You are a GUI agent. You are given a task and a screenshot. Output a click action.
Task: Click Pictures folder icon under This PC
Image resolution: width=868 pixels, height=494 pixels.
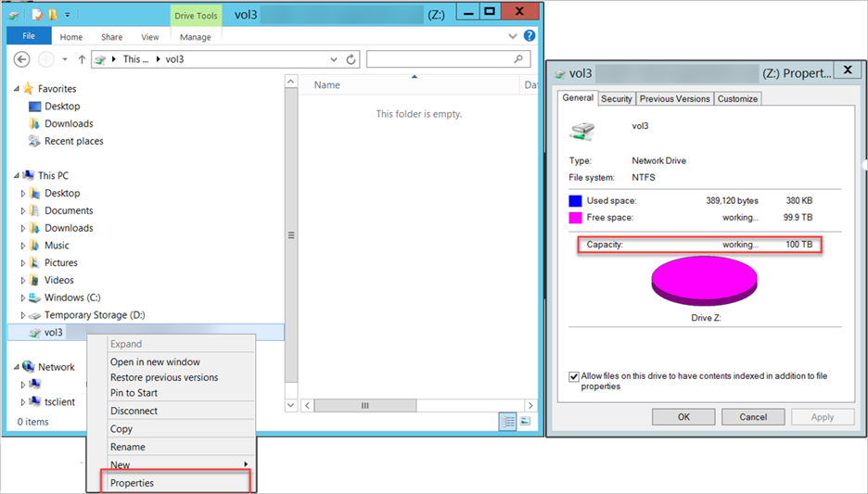point(34,263)
